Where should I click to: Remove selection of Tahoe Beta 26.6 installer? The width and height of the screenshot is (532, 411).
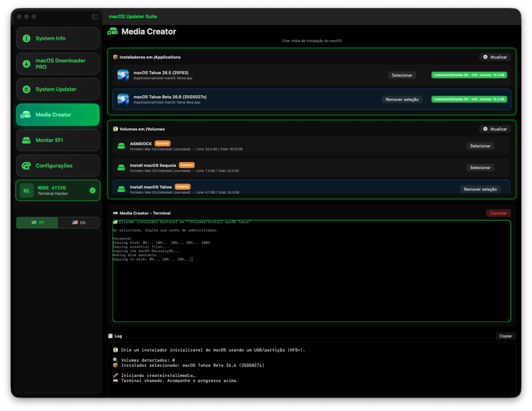402,99
